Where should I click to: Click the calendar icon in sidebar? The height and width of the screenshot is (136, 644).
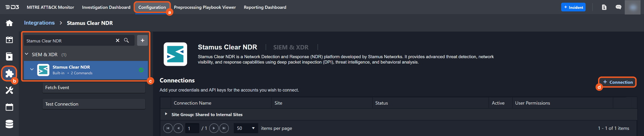tap(9, 107)
